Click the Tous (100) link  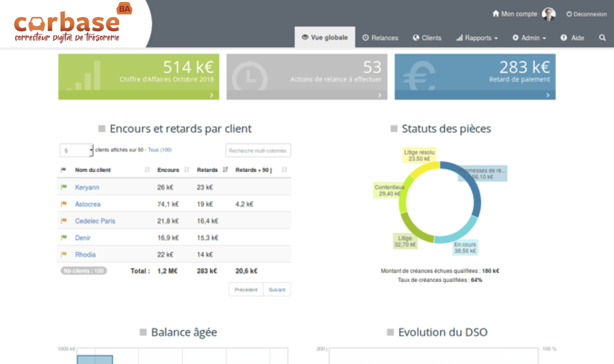[160, 150]
